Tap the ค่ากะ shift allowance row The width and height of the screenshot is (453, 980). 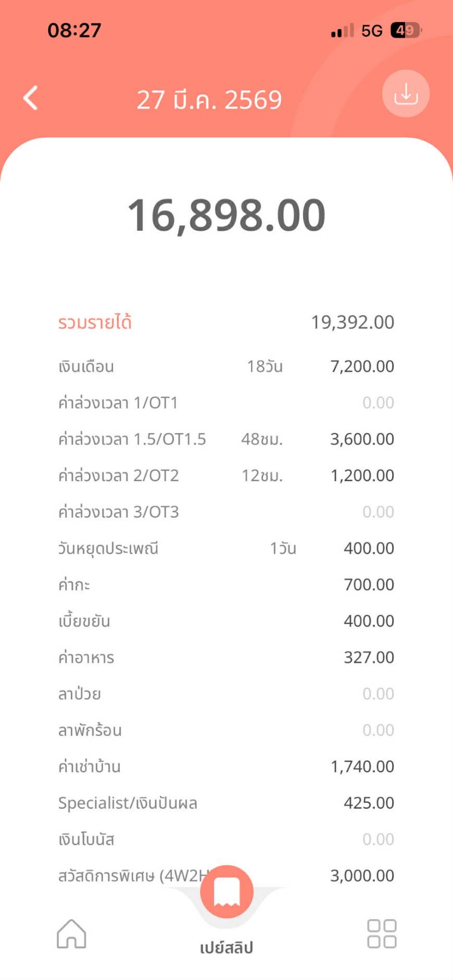coord(226,585)
